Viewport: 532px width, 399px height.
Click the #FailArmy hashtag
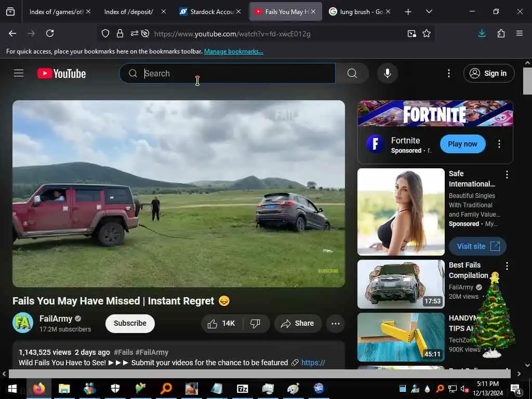click(152, 353)
